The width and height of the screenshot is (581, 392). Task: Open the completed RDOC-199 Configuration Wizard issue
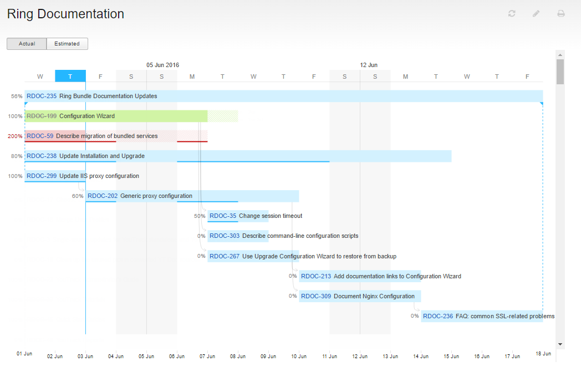[41, 116]
